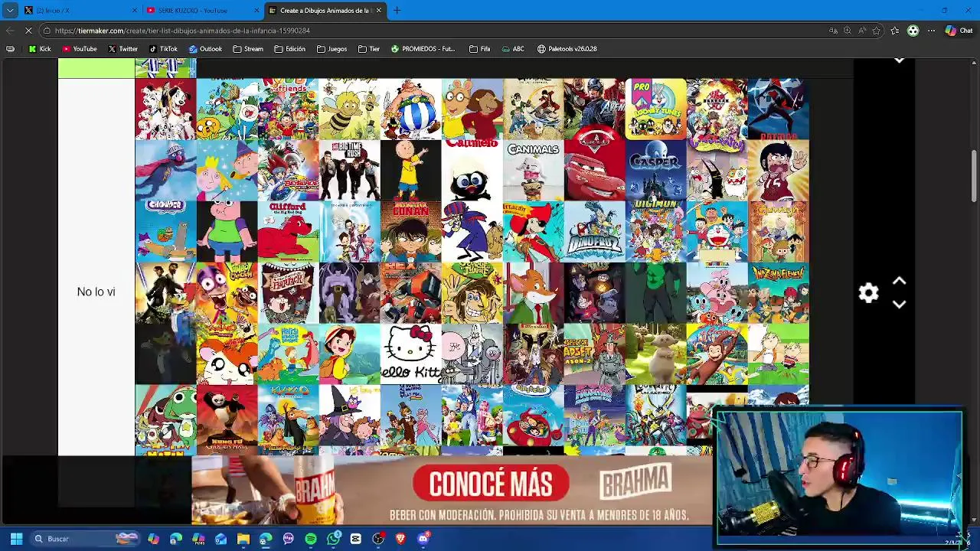Open the 'No lo vi' row settings gear

(868, 293)
